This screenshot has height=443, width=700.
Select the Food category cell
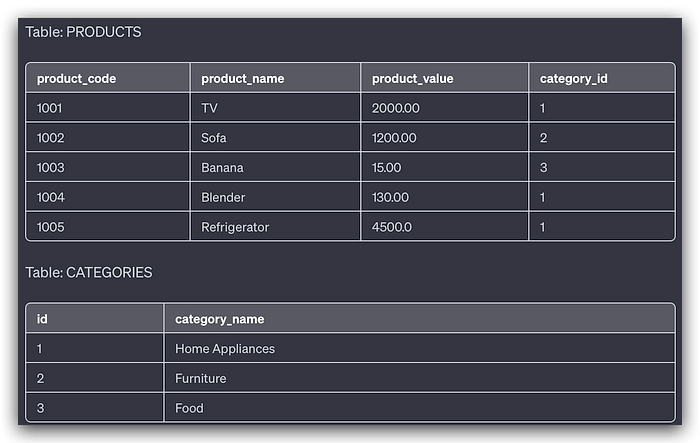(189, 408)
